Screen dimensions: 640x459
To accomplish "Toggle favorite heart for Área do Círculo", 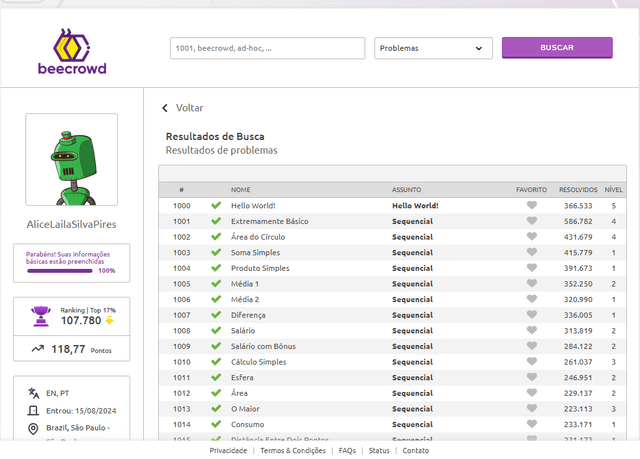I will tap(531, 236).
